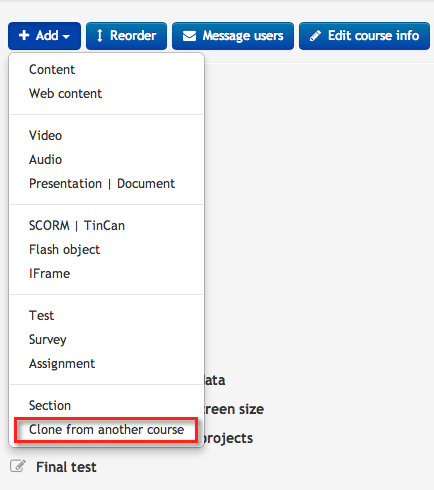Open the Final test unit link

pos(66,467)
